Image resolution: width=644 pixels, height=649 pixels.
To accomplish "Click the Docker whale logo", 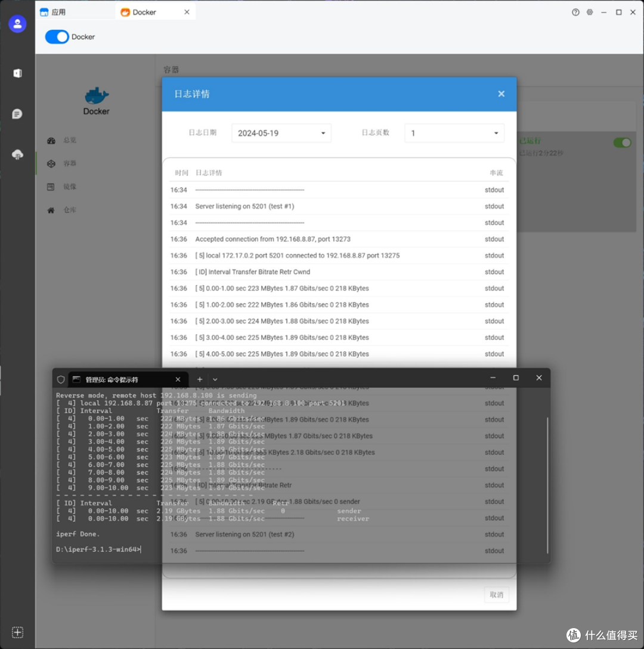I will pyautogui.click(x=97, y=95).
